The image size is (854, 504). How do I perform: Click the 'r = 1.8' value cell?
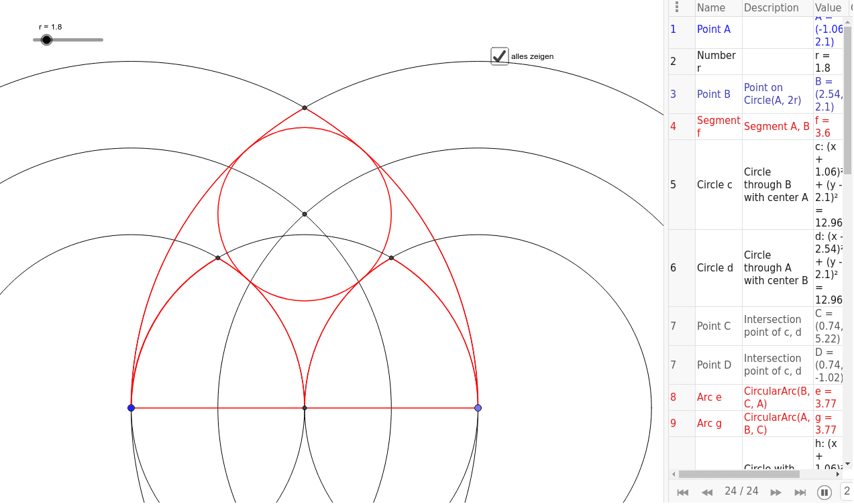(x=828, y=62)
